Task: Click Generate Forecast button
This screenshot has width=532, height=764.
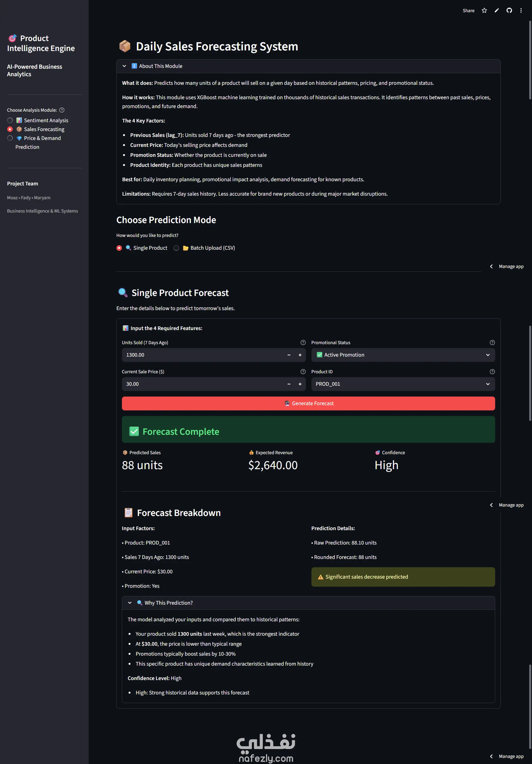Action: 308,404
